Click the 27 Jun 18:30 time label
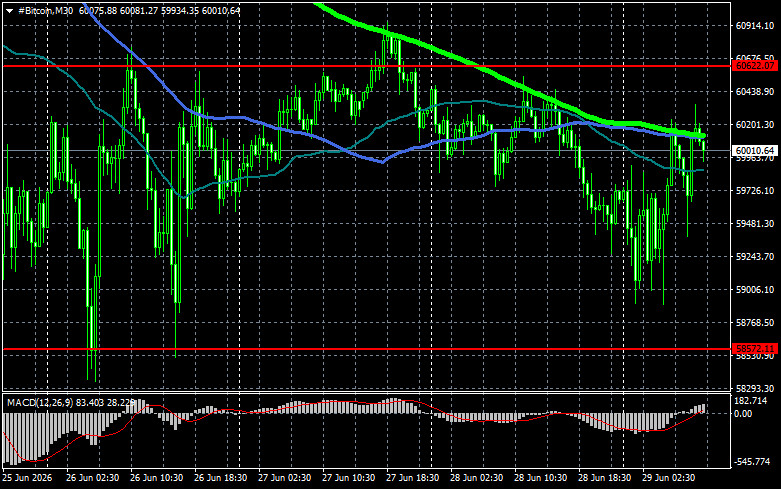 (412, 478)
